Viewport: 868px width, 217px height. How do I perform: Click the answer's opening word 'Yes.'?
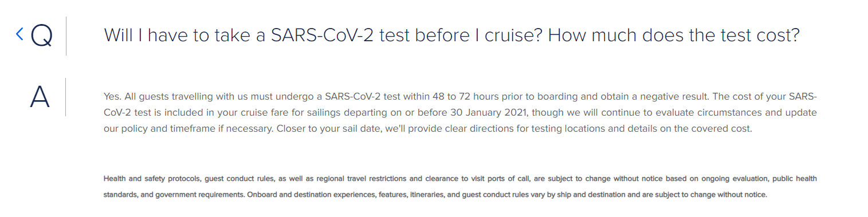pos(112,96)
